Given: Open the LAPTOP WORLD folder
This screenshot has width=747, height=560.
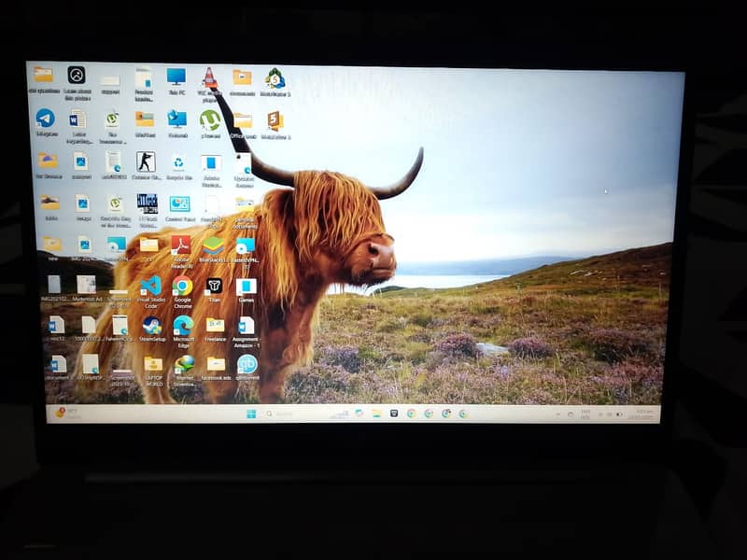Looking at the screenshot, I should [x=153, y=365].
